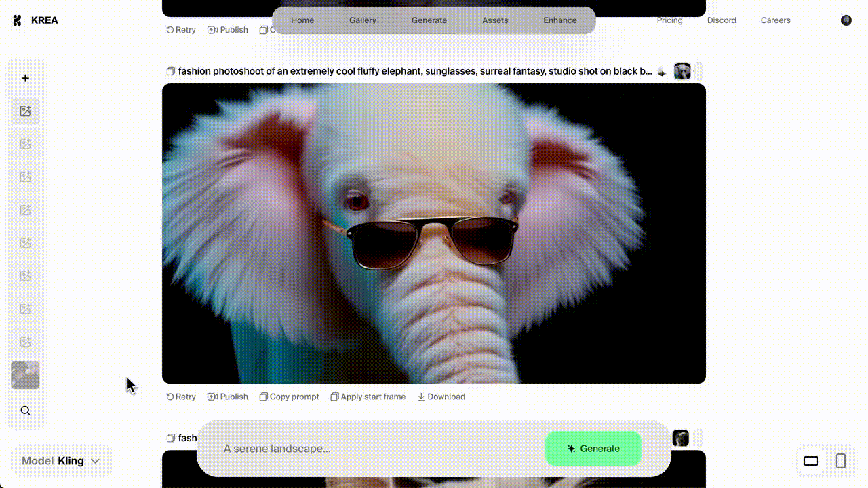Select portrait aspect ratio toggle
The width and height of the screenshot is (868, 488).
tap(841, 461)
